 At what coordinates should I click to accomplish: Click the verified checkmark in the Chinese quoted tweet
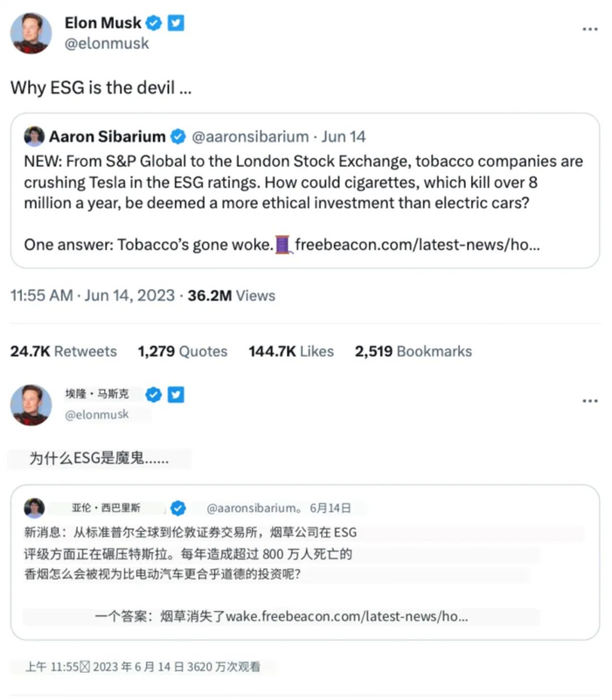click(178, 507)
